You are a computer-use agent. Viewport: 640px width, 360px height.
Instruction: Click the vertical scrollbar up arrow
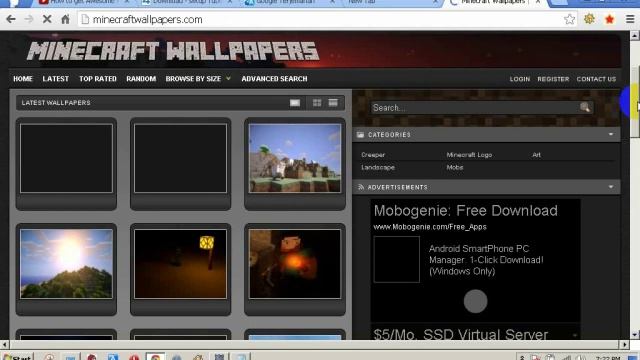point(635,36)
